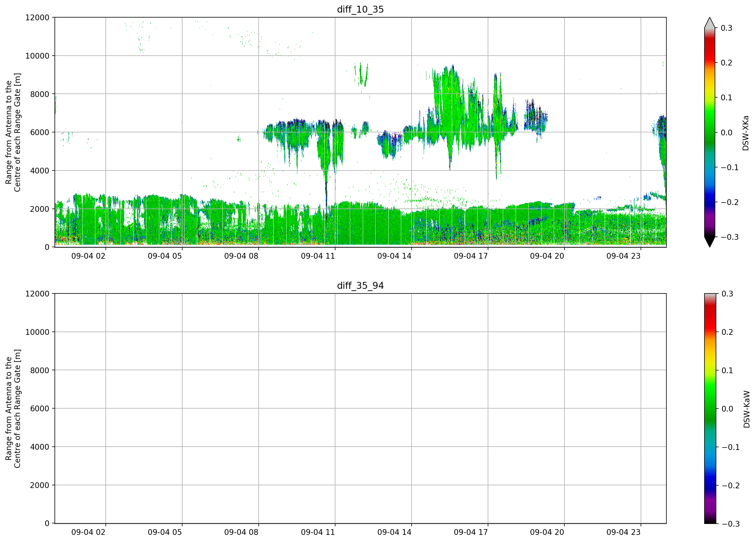The width and height of the screenshot is (756, 542).
Task: Click the 0.2 tick on DSW-XKa colorbar
Action: tap(726, 63)
